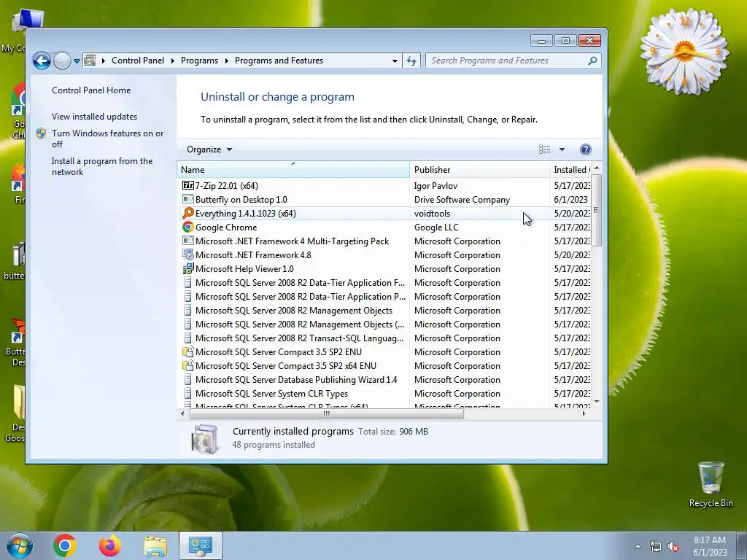Open View installed updates link
The height and width of the screenshot is (560, 747).
pyautogui.click(x=94, y=116)
